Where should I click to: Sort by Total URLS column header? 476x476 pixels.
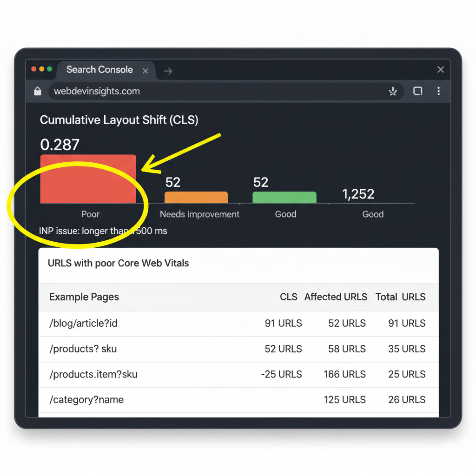coord(400,297)
